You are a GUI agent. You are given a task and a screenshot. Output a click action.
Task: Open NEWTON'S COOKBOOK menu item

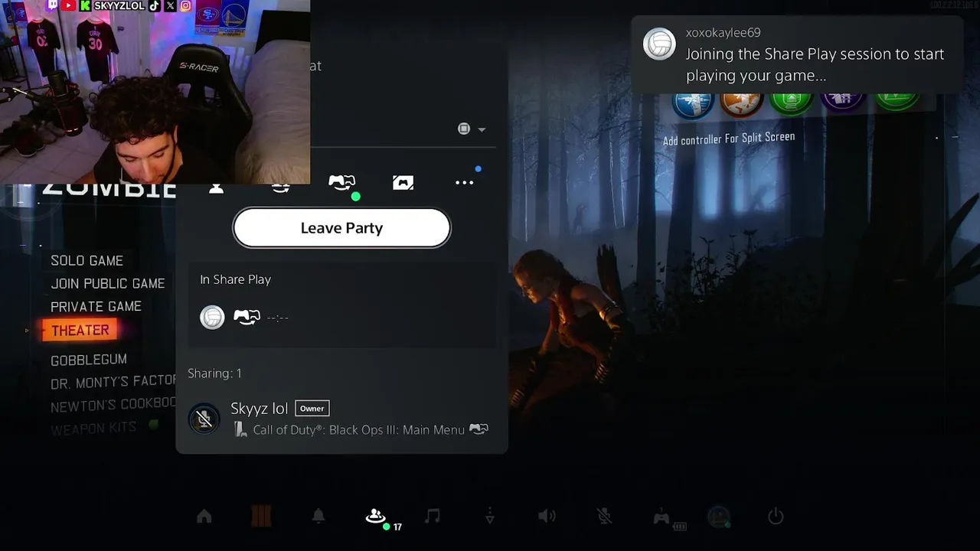(113, 406)
